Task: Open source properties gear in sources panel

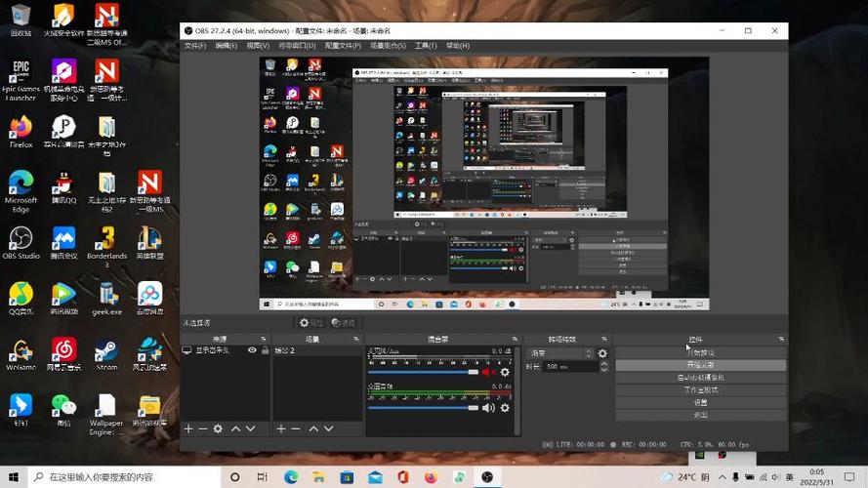Action: (x=218, y=428)
